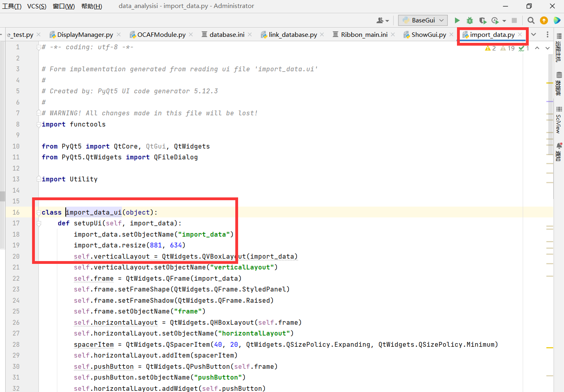Viewport: 564px width, 392px height.
Task: Click gutter line number 20
Action: click(x=16, y=256)
